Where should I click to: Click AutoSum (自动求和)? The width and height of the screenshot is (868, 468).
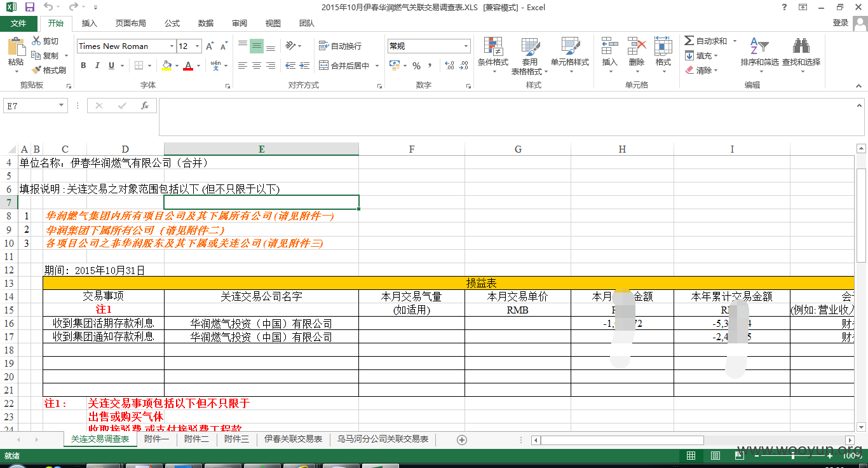click(x=706, y=41)
